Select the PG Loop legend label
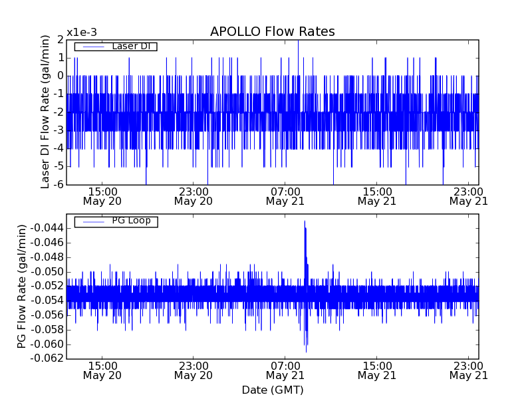 tap(131, 221)
